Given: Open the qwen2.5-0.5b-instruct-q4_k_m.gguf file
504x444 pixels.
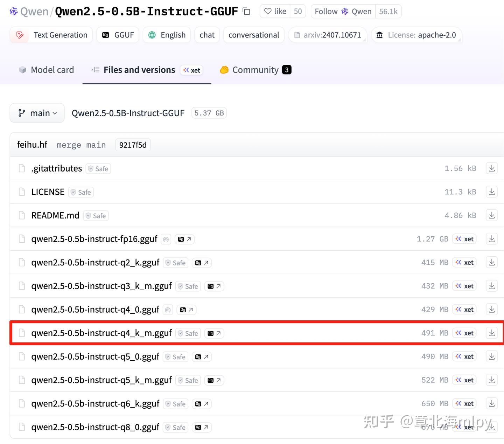Looking at the screenshot, I should pos(101,333).
